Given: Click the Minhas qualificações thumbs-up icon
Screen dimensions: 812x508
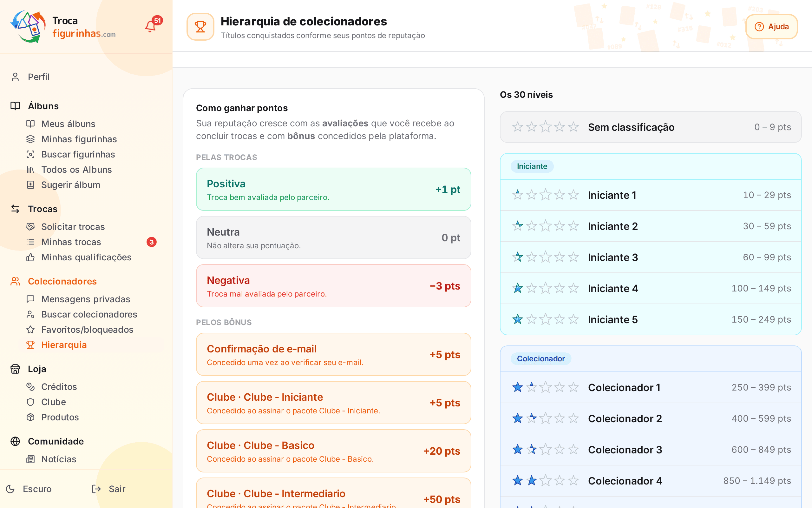Looking at the screenshot, I should click(30, 257).
